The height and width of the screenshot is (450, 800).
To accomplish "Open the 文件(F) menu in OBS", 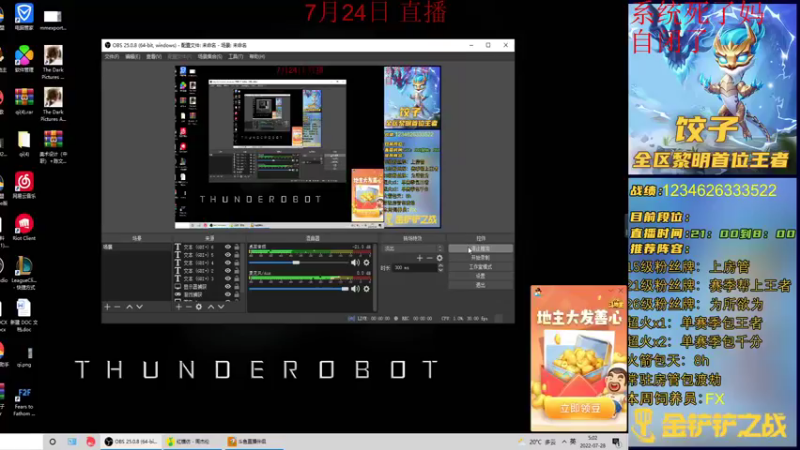I will pos(111,57).
